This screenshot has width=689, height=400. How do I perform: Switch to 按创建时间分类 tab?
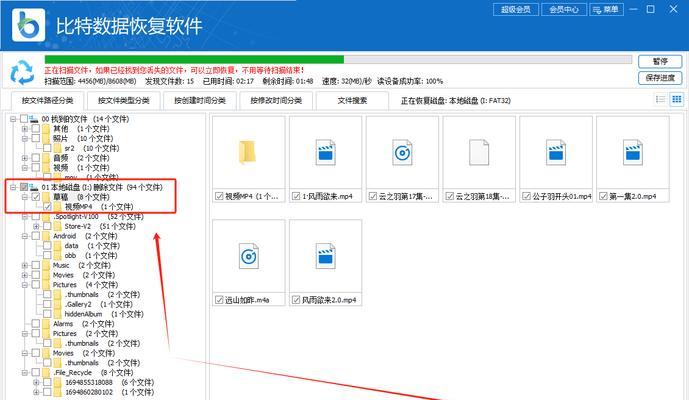[200, 101]
